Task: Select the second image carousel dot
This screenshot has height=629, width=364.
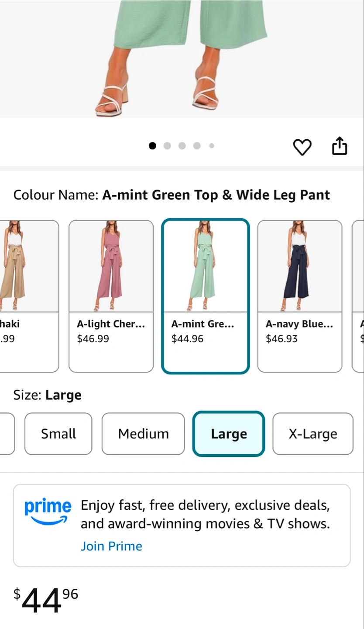Action: click(x=167, y=146)
